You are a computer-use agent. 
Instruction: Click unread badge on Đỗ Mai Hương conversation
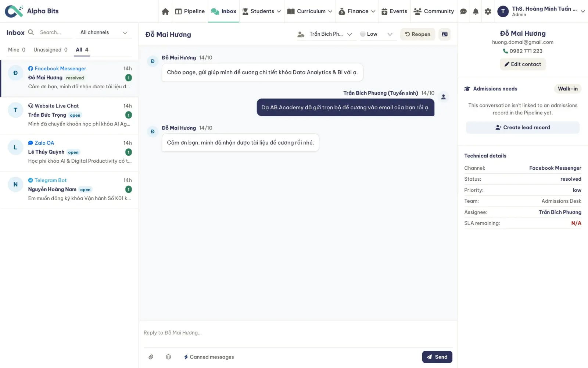pyautogui.click(x=129, y=78)
